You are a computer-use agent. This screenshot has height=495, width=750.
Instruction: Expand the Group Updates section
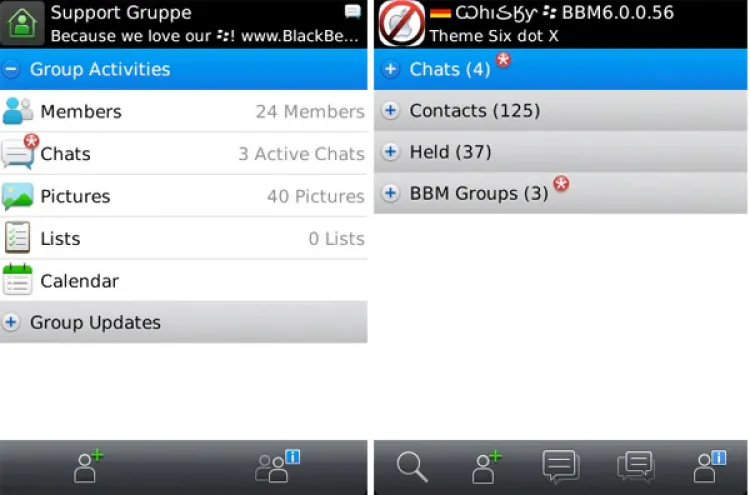[x=12, y=323]
